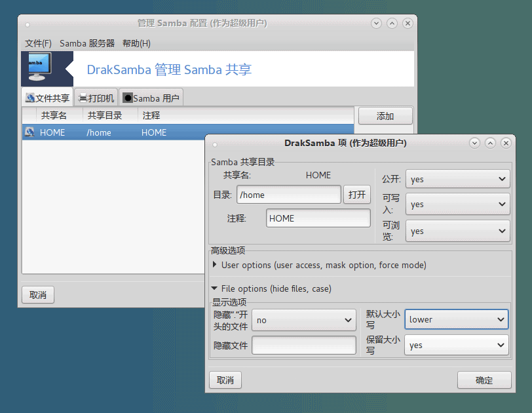Click the 注释 field containing HOME
The image size is (532, 413).
tap(318, 218)
